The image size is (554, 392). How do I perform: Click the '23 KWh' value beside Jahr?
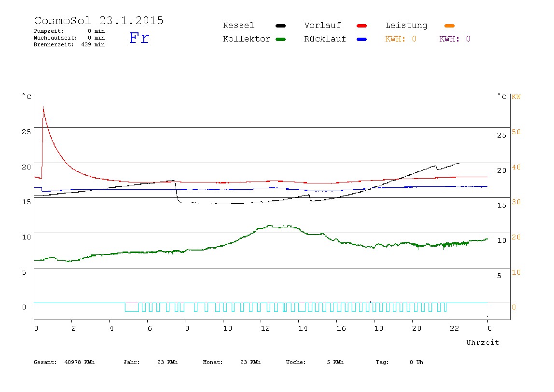click(167, 362)
